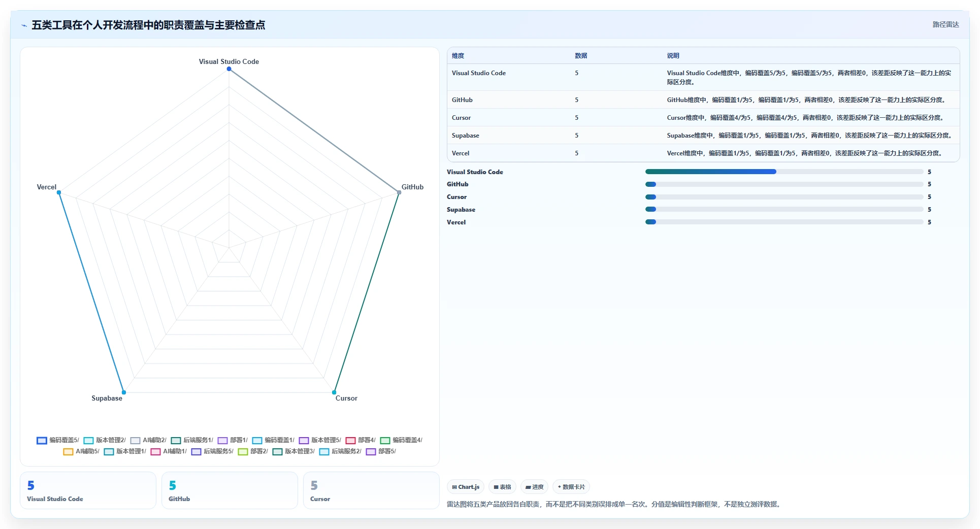Toggle the AI辅助2/ legend dataset
The height and width of the screenshot is (529, 980).
[148, 440]
